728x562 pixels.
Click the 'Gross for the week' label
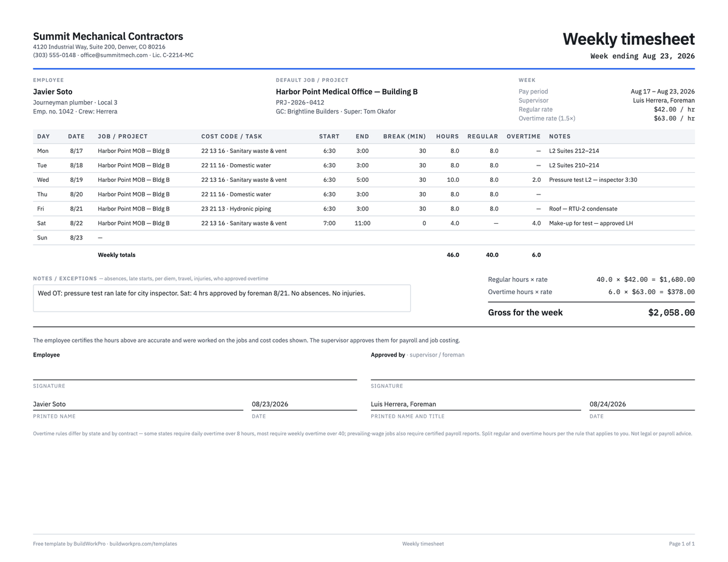coord(525,313)
